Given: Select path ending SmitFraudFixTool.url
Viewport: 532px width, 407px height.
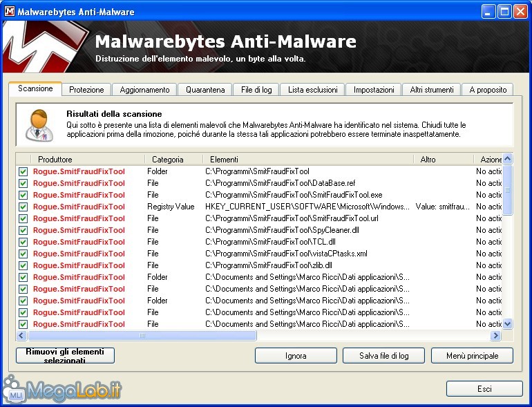Looking at the screenshot, I should click(x=292, y=218).
